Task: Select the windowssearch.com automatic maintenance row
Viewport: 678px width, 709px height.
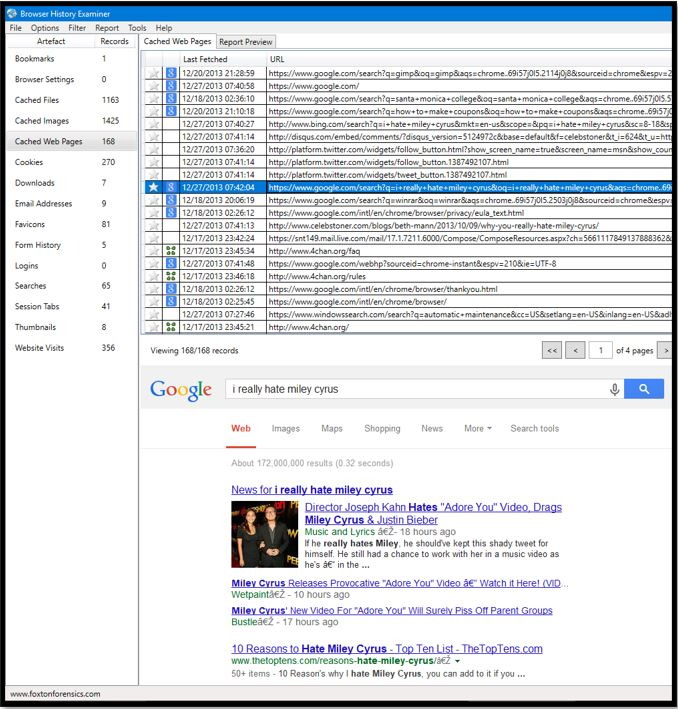Action: click(408, 314)
